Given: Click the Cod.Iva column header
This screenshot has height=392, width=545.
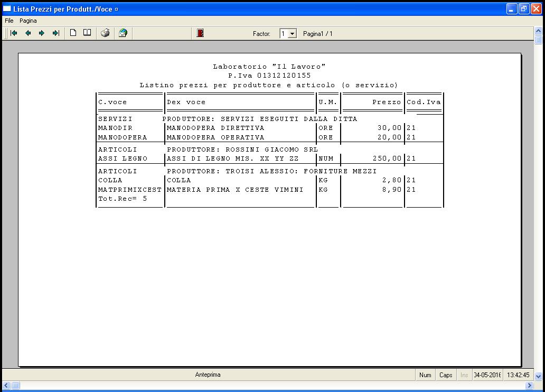Looking at the screenshot, I should coord(424,102).
